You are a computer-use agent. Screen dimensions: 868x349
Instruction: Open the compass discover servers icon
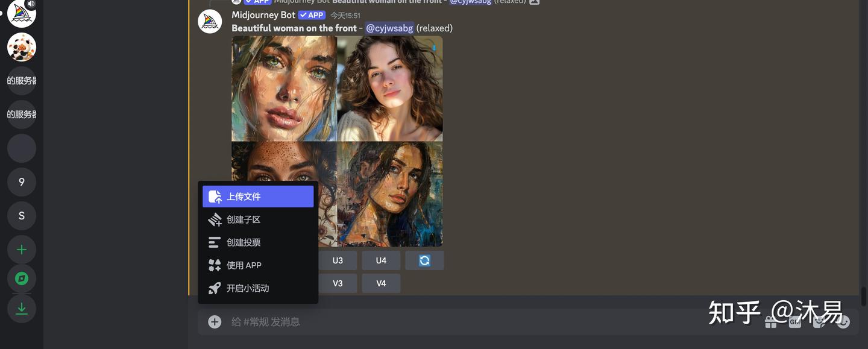point(22,278)
